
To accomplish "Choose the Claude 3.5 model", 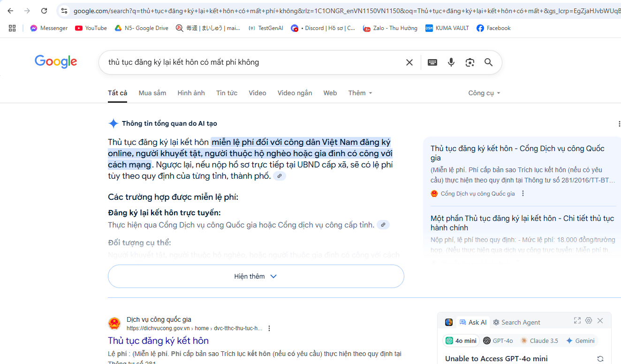I will pyautogui.click(x=539, y=341).
